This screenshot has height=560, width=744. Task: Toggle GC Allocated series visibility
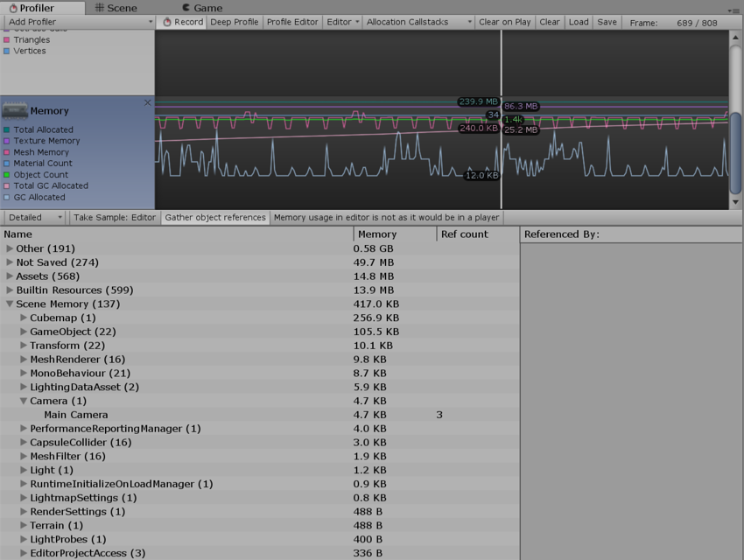click(7, 198)
